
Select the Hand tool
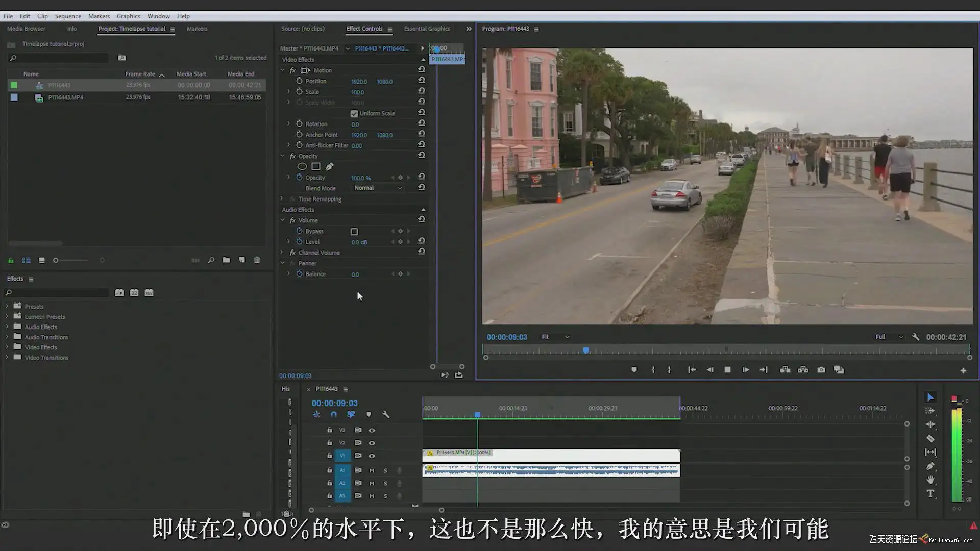[930, 480]
